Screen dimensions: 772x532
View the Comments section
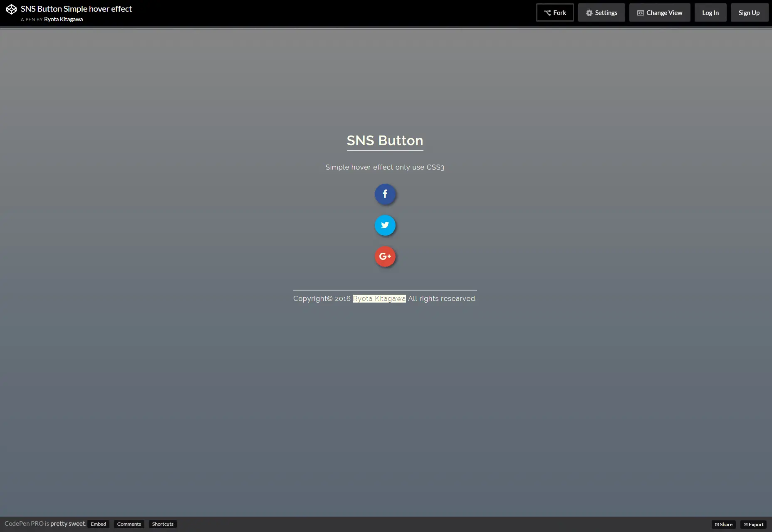(129, 524)
